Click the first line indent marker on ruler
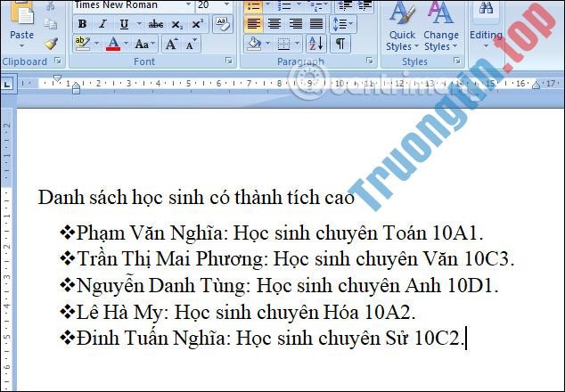565x392 pixels. pos(57,78)
